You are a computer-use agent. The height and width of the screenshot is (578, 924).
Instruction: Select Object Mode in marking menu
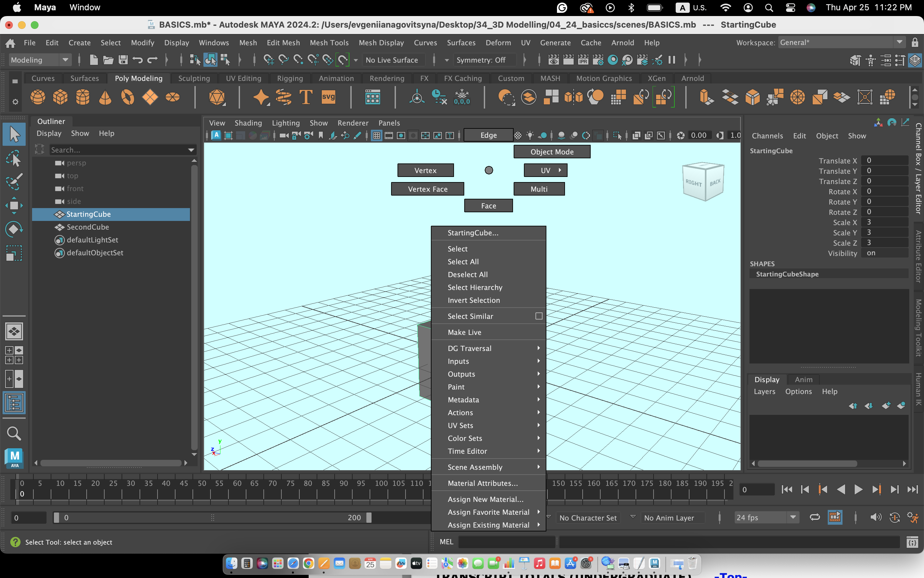click(x=552, y=152)
